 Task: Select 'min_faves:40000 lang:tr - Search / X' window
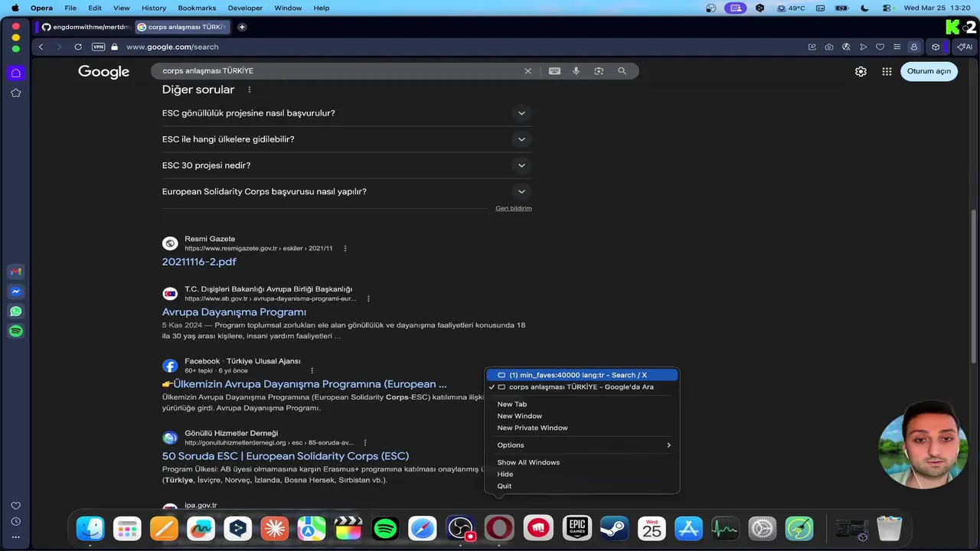pos(582,375)
